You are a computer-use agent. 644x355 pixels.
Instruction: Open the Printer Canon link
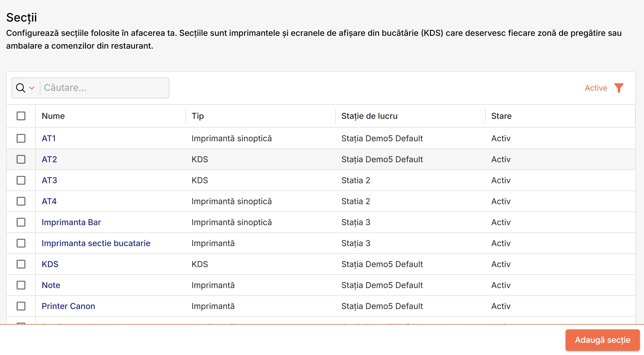coord(68,306)
